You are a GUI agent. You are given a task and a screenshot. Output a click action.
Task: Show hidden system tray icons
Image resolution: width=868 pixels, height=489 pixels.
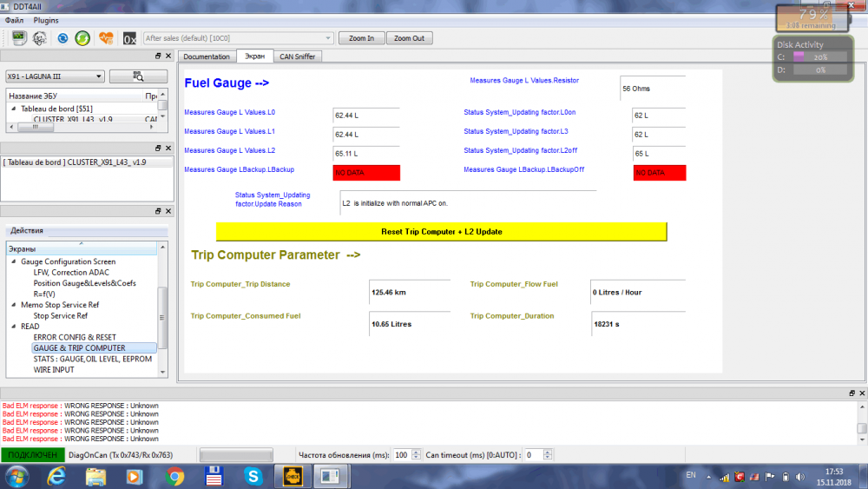click(x=708, y=477)
